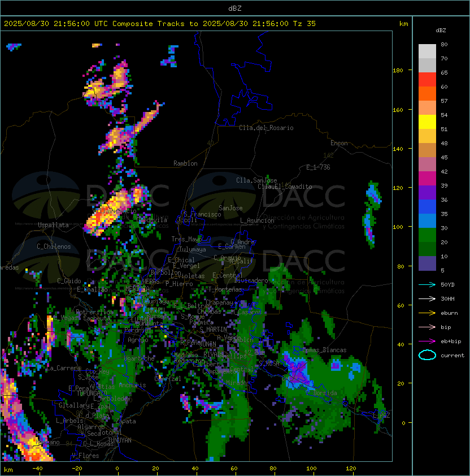Click the 'Potrerillos' map label

pos(94,312)
